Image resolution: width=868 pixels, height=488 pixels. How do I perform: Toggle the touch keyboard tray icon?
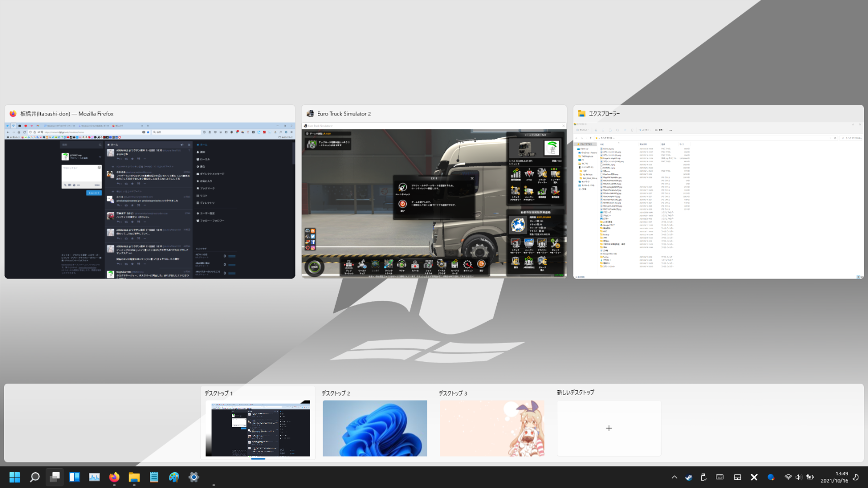point(720,477)
